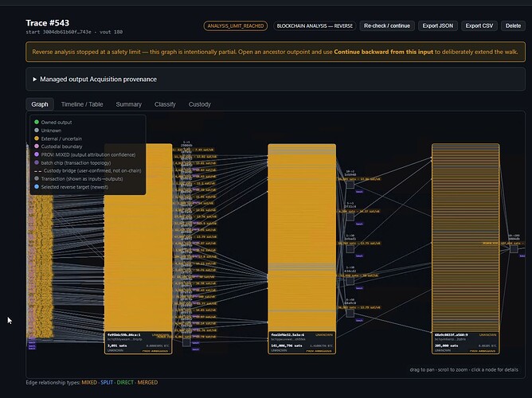532x398 pixels.
Task: Click the MIXED edge relationship type label
Action: click(x=89, y=382)
